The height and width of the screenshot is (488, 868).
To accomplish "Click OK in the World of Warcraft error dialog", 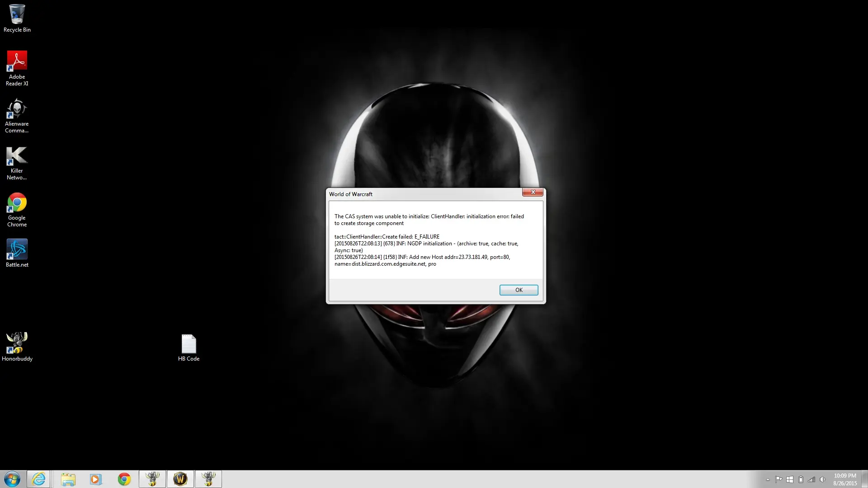I will pyautogui.click(x=519, y=290).
